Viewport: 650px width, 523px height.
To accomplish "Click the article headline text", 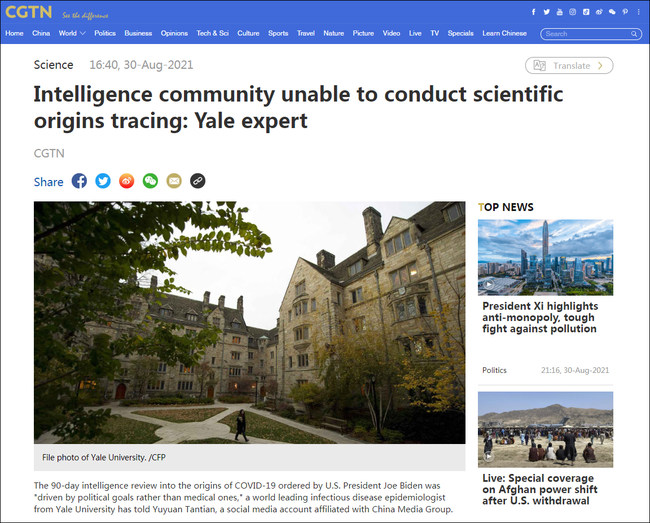I will click(x=298, y=107).
